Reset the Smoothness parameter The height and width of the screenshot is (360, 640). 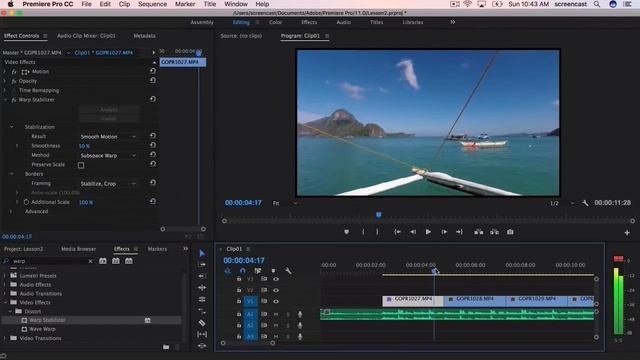[x=153, y=145]
